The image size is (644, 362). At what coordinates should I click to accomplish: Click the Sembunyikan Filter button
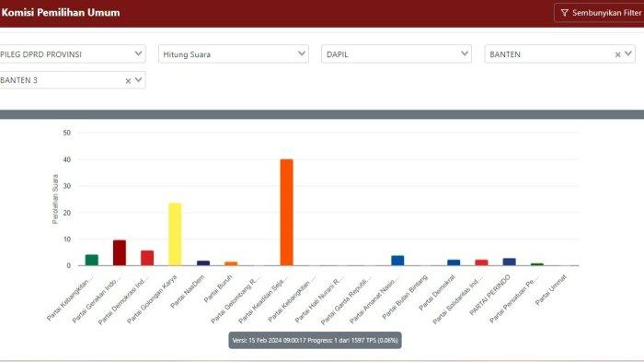click(x=599, y=13)
